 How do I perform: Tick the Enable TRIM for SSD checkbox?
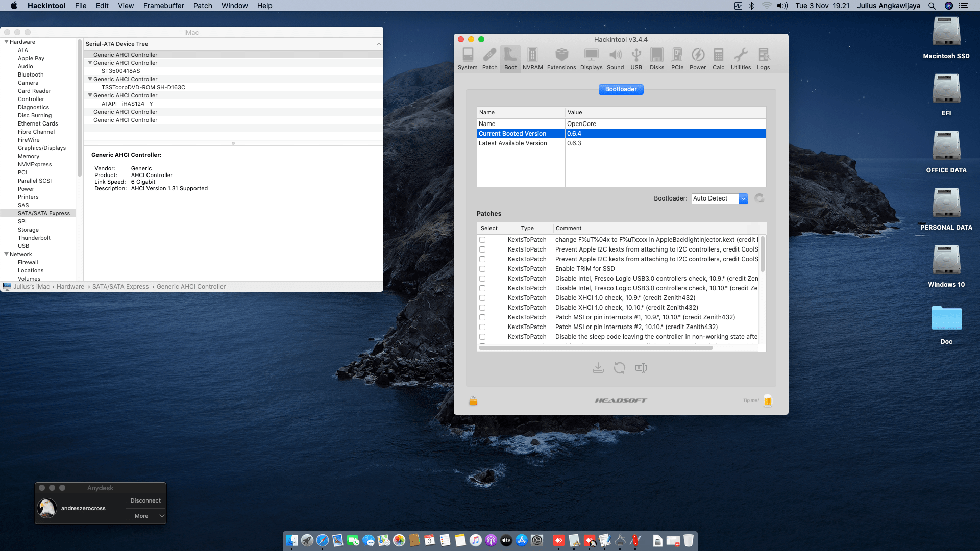pos(482,269)
